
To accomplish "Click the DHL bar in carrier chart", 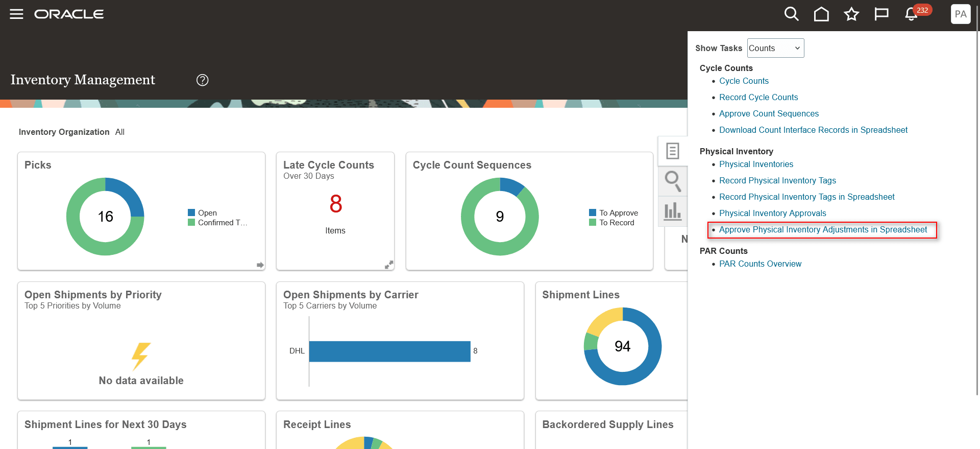I will point(389,351).
